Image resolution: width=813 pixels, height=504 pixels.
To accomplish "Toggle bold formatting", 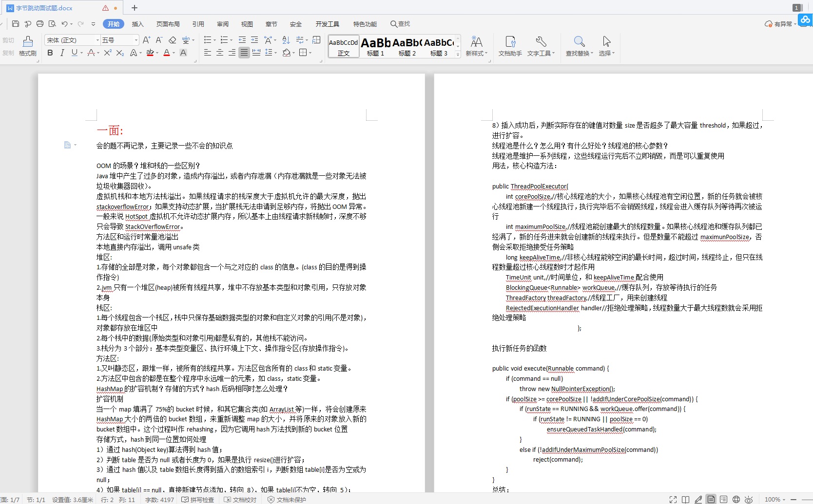I will point(50,53).
